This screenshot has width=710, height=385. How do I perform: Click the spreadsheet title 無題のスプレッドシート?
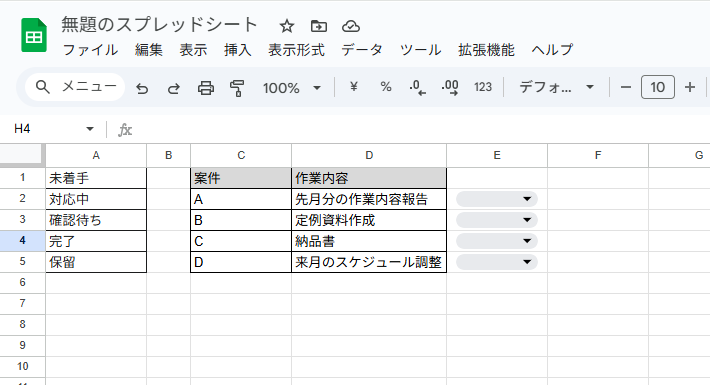(x=159, y=24)
